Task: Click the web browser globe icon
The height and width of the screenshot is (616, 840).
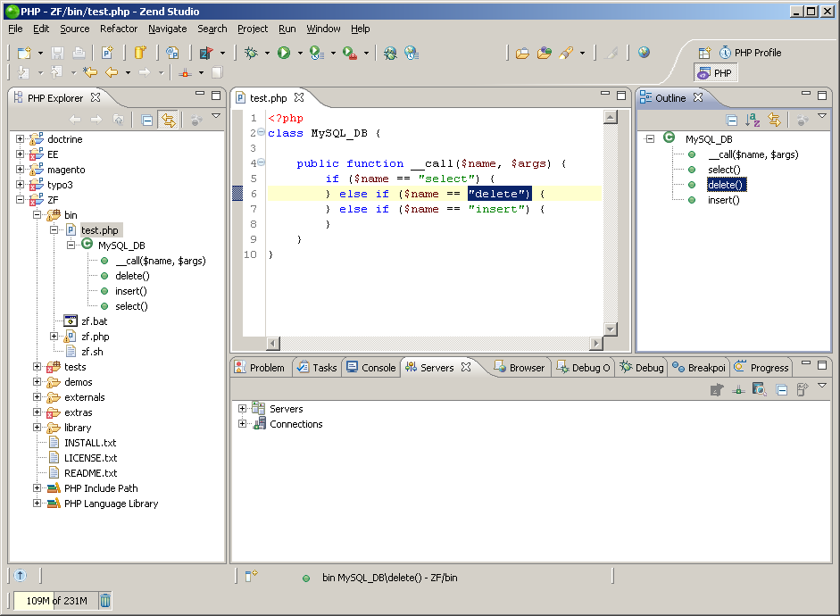Action: (x=644, y=52)
